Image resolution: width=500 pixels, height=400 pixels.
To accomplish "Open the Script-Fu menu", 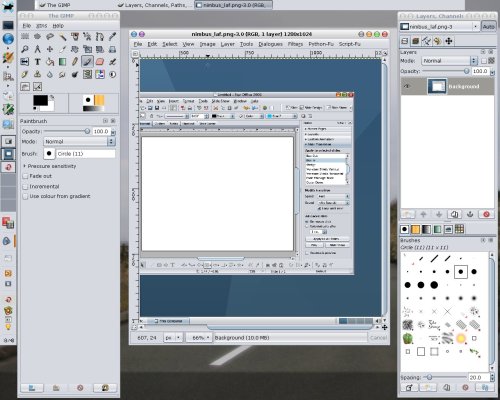I will [x=350, y=44].
